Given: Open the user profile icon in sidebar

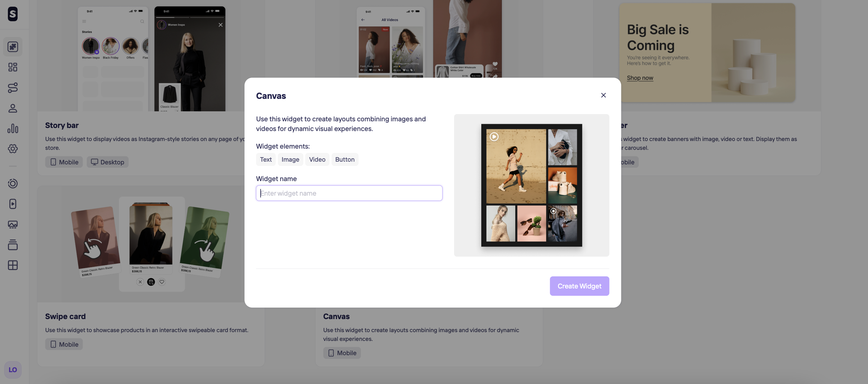Looking at the screenshot, I should [x=13, y=108].
